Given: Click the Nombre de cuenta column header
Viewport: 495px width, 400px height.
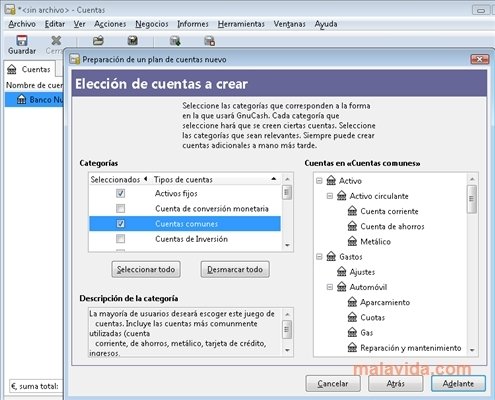Looking at the screenshot, I should [x=34, y=85].
